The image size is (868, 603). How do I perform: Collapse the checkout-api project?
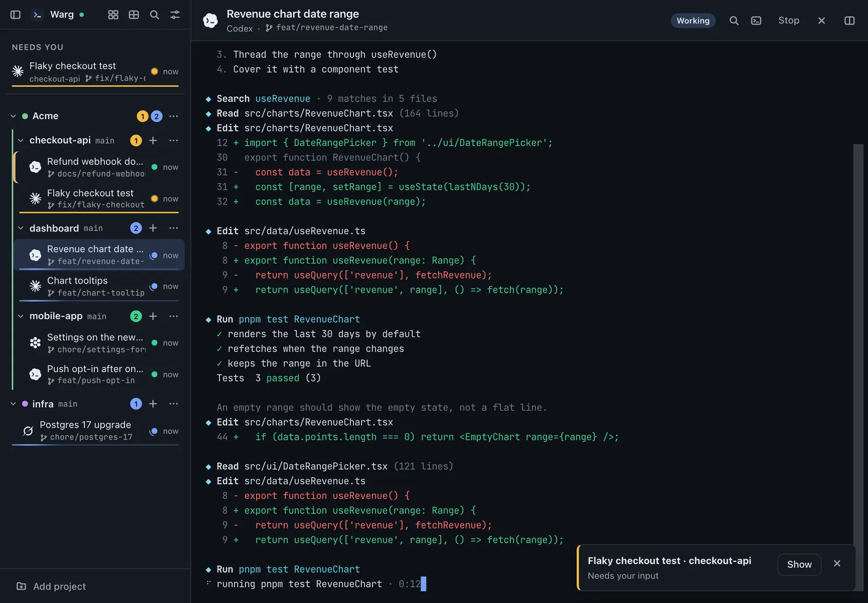coord(21,140)
